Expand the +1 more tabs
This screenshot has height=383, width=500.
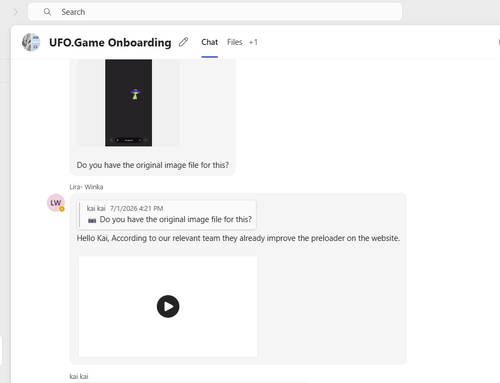tap(253, 42)
